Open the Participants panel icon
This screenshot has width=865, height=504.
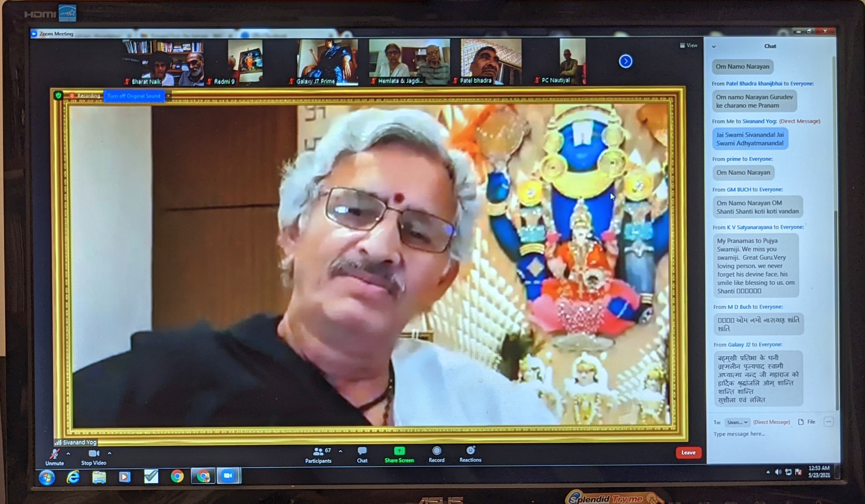318,451
